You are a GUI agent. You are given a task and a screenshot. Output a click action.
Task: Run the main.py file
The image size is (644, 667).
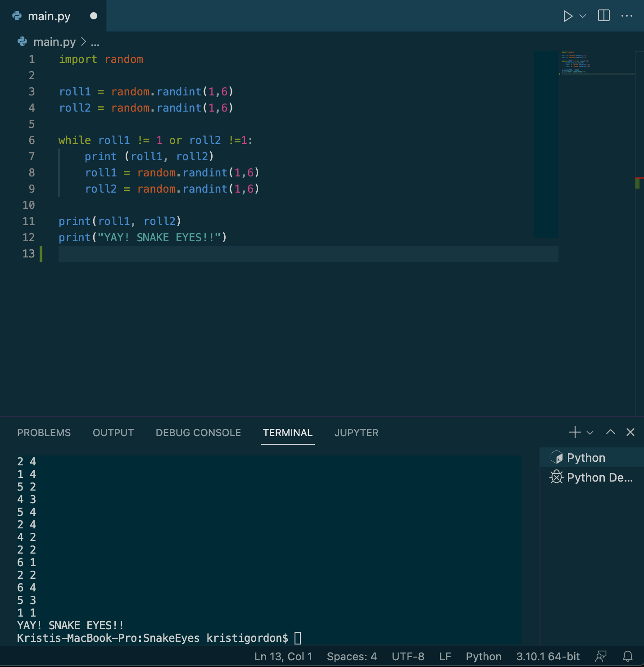coord(567,16)
